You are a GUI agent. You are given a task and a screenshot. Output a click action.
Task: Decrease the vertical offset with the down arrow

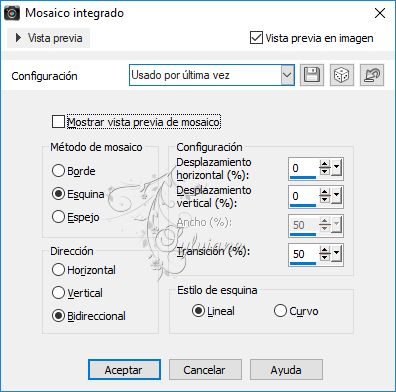pyautogui.click(x=324, y=200)
